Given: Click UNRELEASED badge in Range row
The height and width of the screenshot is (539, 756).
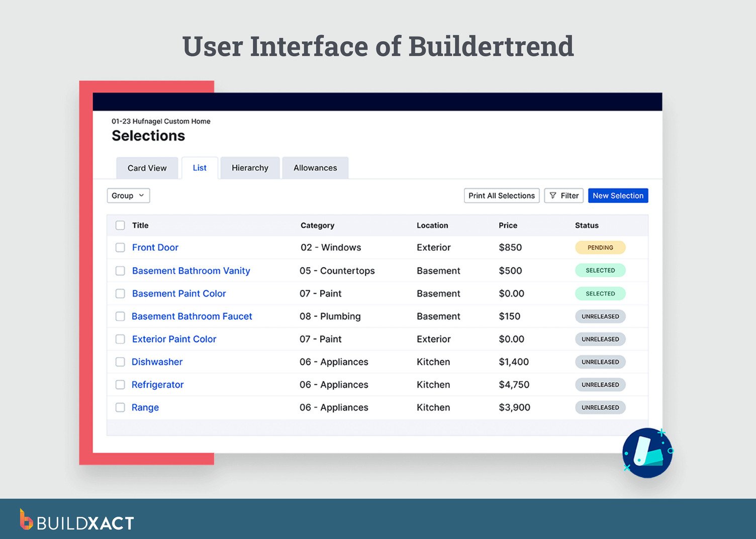Looking at the screenshot, I should click(600, 407).
